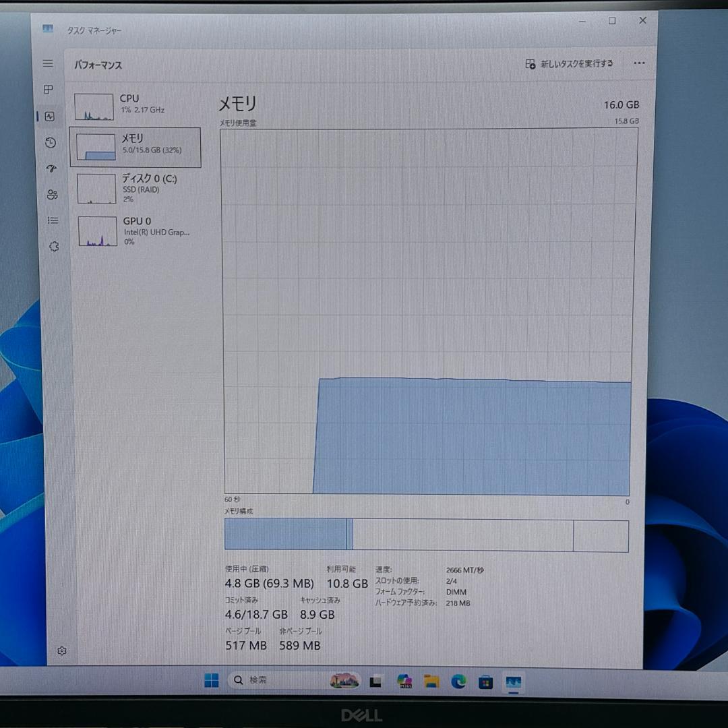Viewport: 728px width, 728px height.
Task: Open the Details list icon
Action: tap(53, 220)
